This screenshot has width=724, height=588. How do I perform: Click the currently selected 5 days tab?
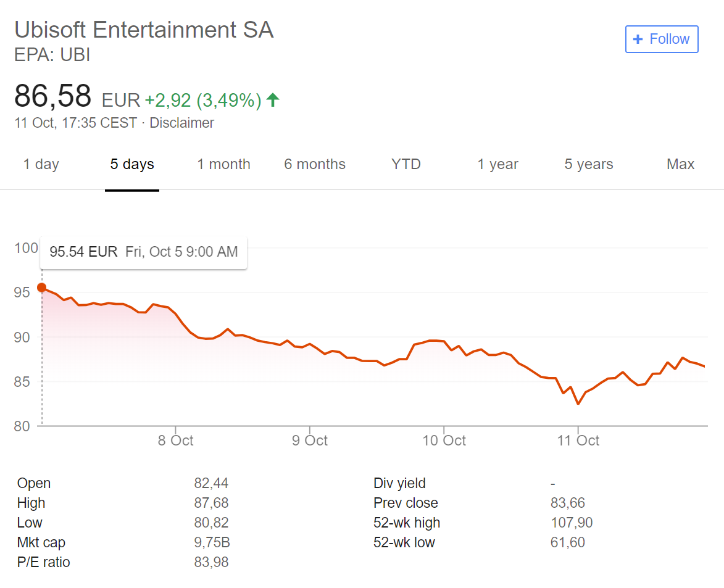[131, 164]
